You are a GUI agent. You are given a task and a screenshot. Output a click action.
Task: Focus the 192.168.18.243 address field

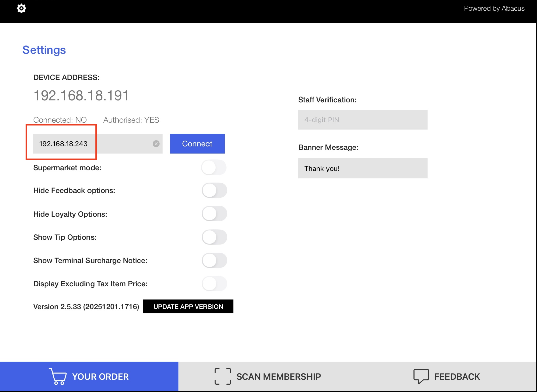coord(98,144)
